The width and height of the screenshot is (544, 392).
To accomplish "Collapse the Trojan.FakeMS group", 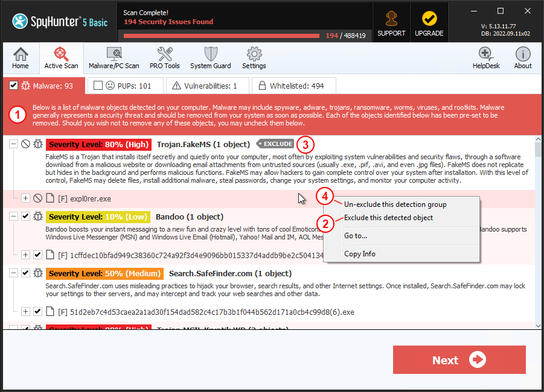I will 13,144.
